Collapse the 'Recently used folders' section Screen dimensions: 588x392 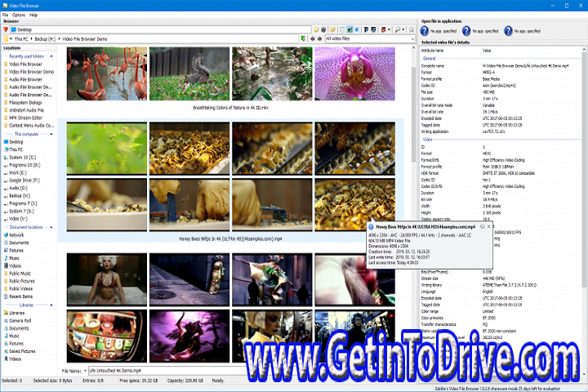[51, 56]
